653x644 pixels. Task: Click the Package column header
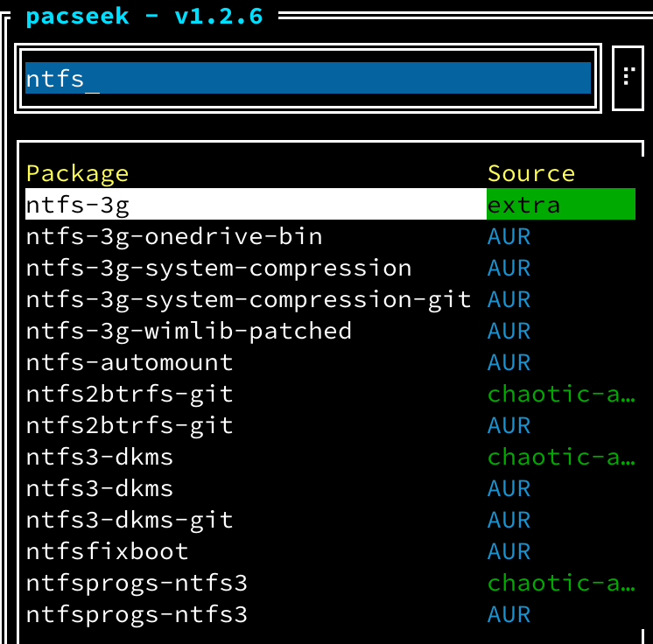[x=77, y=173]
